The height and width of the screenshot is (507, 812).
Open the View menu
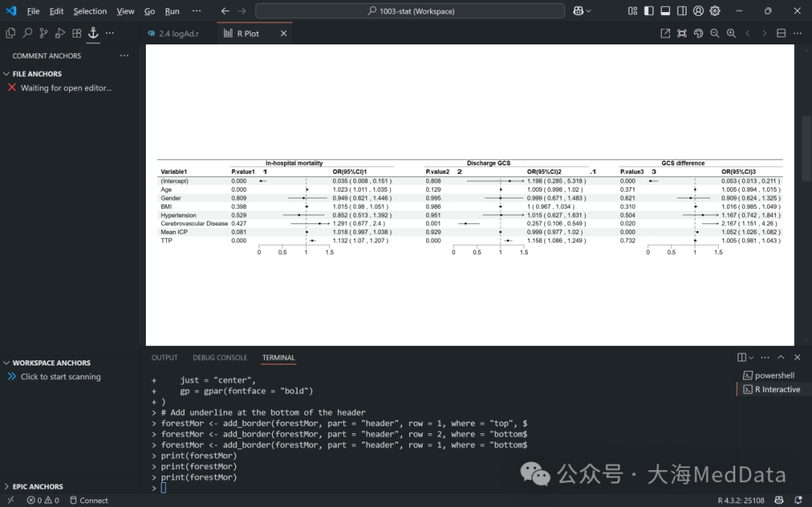click(126, 11)
